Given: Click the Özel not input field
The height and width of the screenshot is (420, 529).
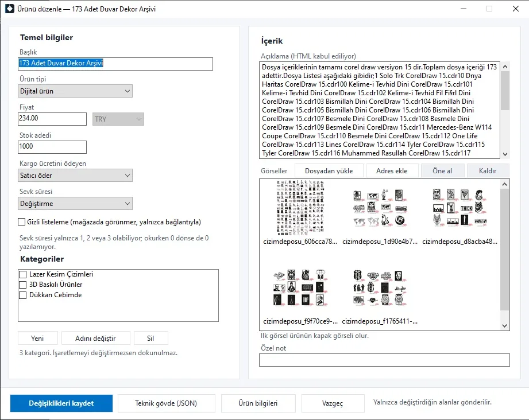Looking at the screenshot, I should coord(384,360).
